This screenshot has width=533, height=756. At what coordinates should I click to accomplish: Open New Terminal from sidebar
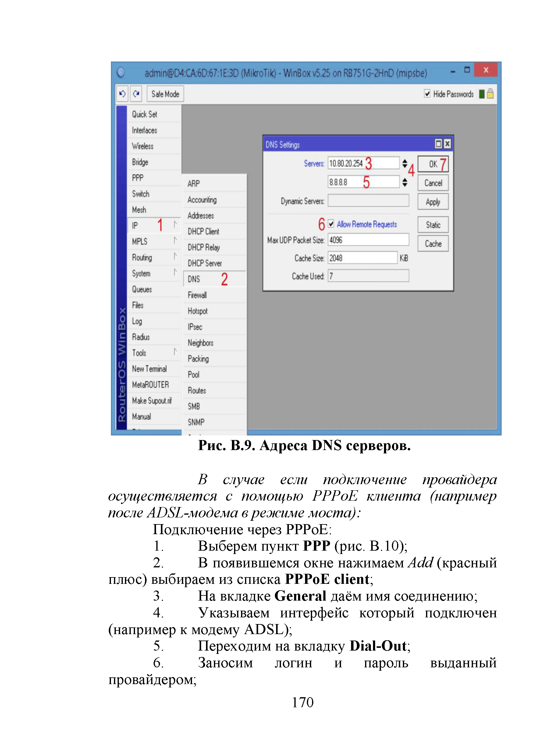154,369
